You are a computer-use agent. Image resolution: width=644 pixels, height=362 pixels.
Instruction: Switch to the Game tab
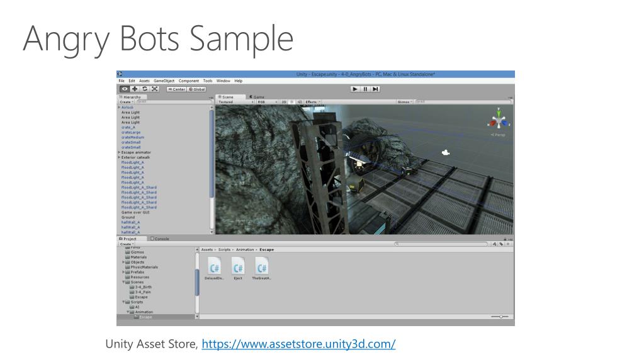coord(257,98)
